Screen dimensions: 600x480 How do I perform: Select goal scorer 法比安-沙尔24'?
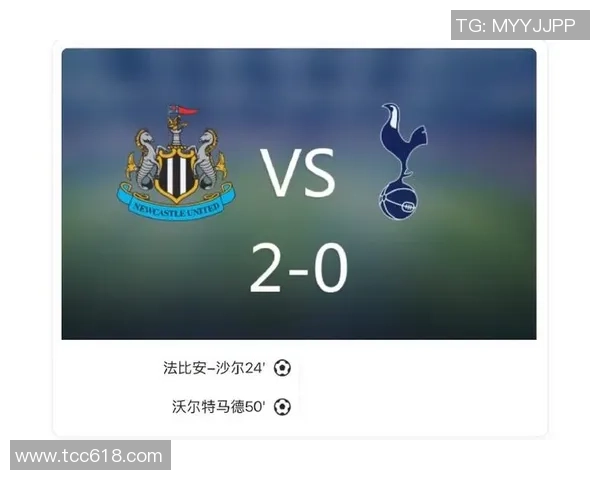point(214,368)
